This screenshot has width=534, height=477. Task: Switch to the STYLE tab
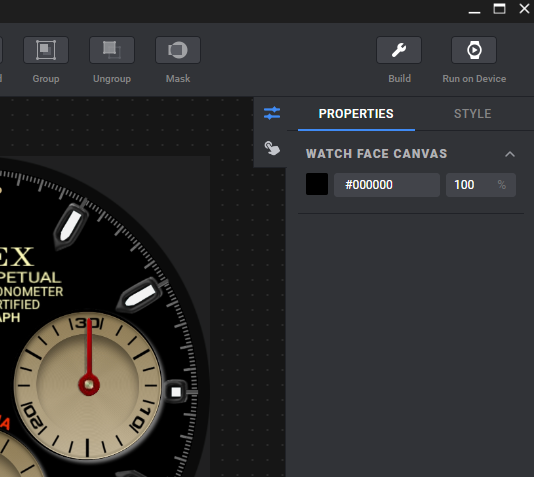pyautogui.click(x=472, y=114)
